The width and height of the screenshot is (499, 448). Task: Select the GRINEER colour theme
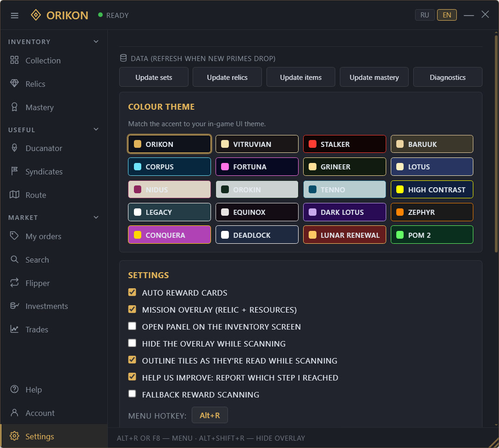coord(344,167)
